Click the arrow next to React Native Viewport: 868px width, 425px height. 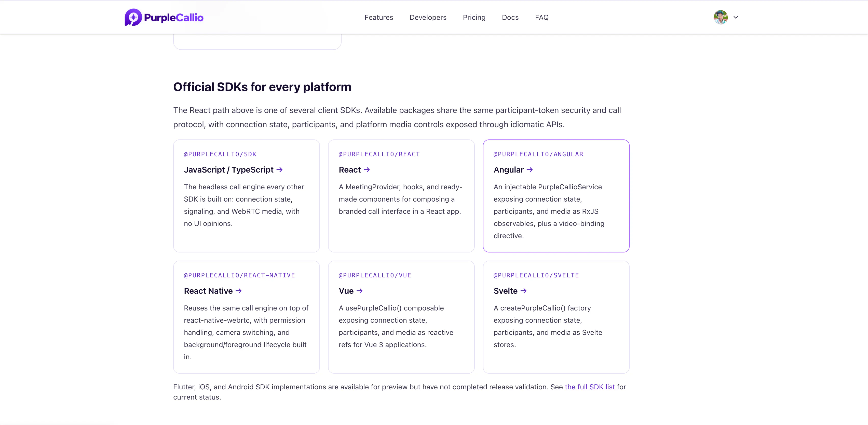click(239, 291)
